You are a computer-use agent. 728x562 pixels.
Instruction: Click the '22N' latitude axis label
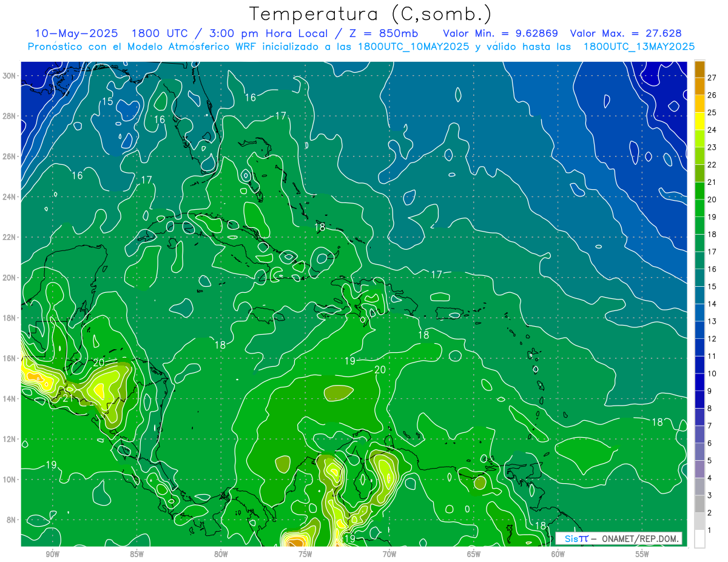tap(8, 237)
